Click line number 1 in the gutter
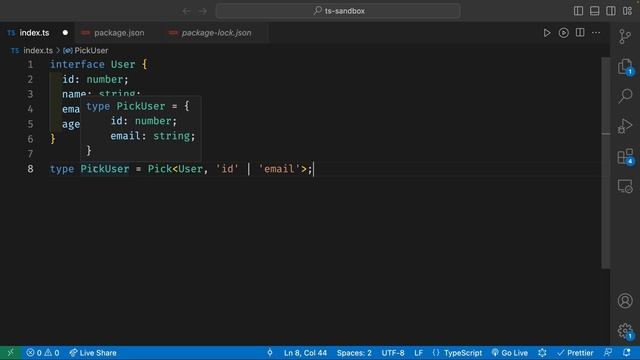Image resolution: width=640 pixels, height=360 pixels. pos(30,64)
